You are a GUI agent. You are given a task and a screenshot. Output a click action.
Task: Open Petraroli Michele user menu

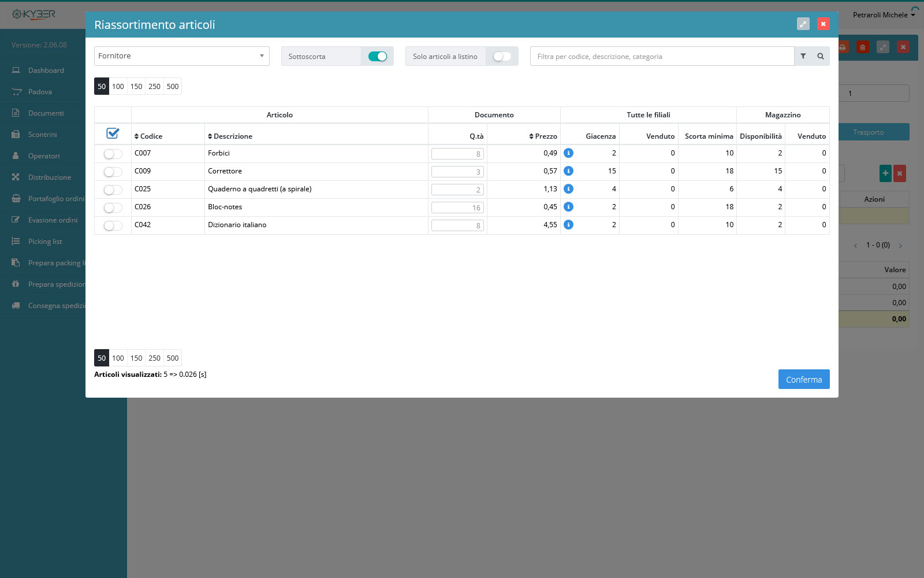884,15
